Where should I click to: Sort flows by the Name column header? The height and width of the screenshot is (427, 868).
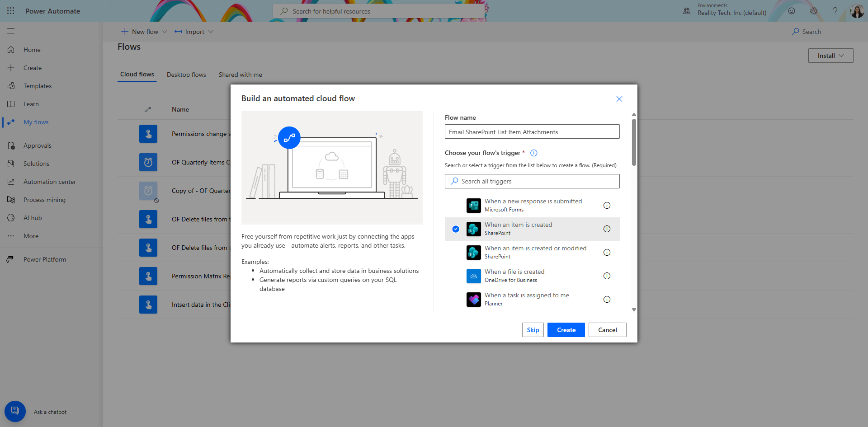(x=180, y=109)
